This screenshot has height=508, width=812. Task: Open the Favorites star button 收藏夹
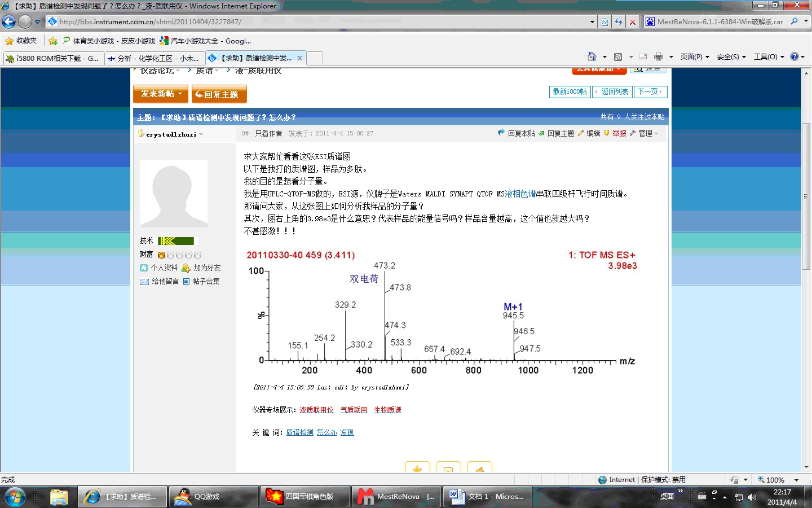[21, 41]
